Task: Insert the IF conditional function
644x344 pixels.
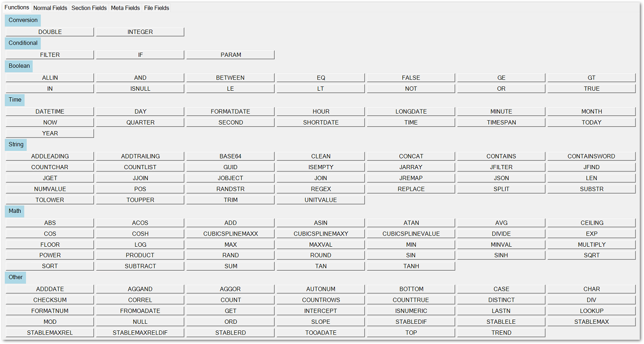Action: (x=140, y=55)
